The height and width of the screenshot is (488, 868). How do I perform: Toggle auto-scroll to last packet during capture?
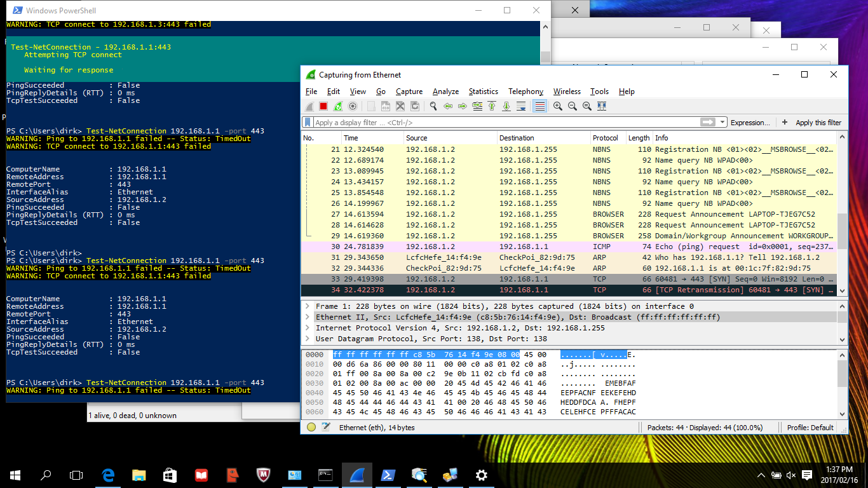(x=521, y=107)
